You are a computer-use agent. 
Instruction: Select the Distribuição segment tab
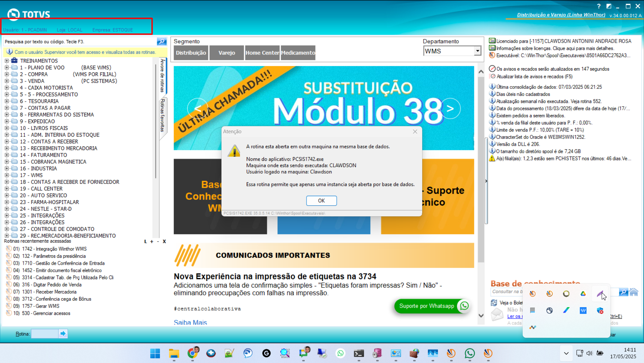point(191,53)
